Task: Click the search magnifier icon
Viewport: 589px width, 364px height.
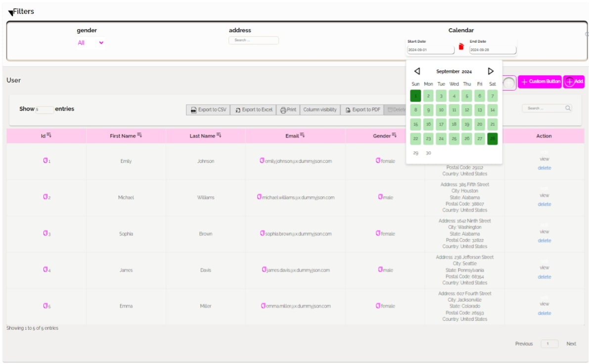Action: click(569, 108)
